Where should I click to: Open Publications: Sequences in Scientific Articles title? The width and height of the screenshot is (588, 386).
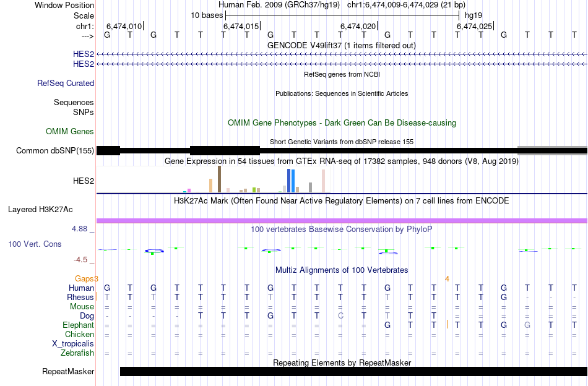pyautogui.click(x=342, y=93)
